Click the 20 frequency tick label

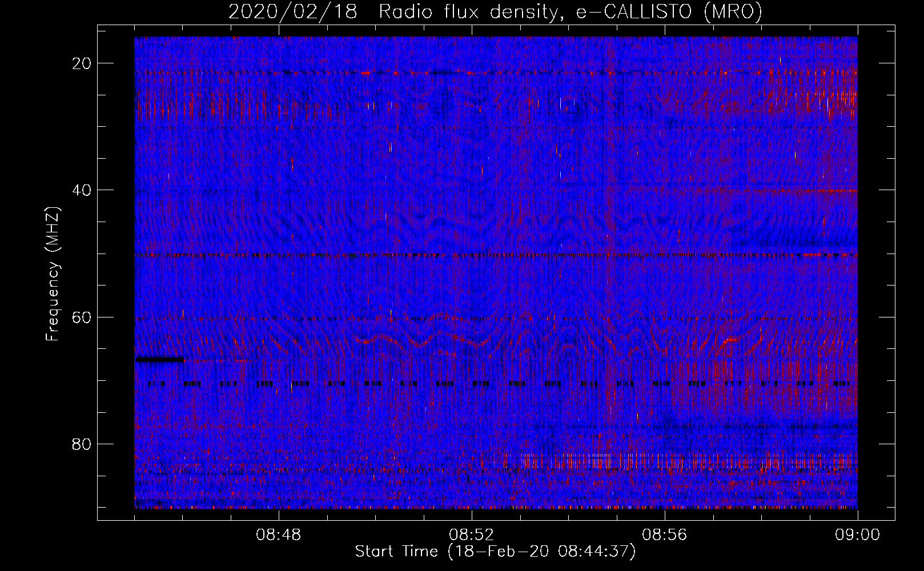coord(82,63)
